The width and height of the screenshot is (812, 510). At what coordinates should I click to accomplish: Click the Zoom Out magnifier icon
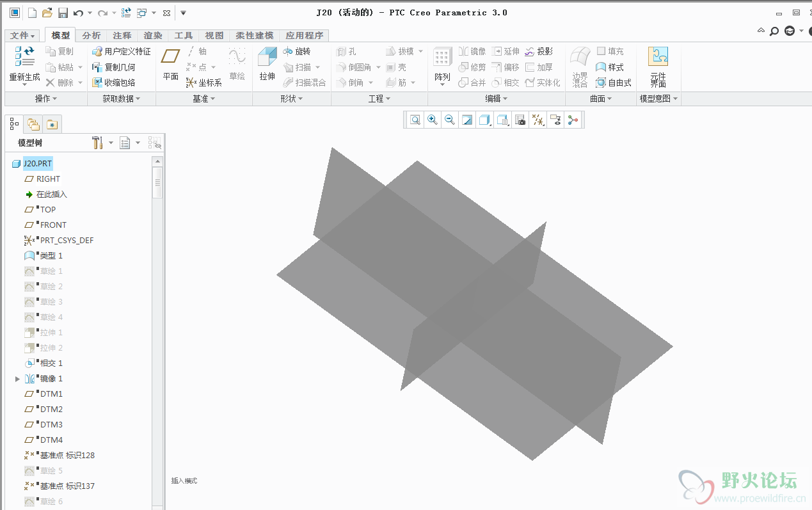pos(450,120)
